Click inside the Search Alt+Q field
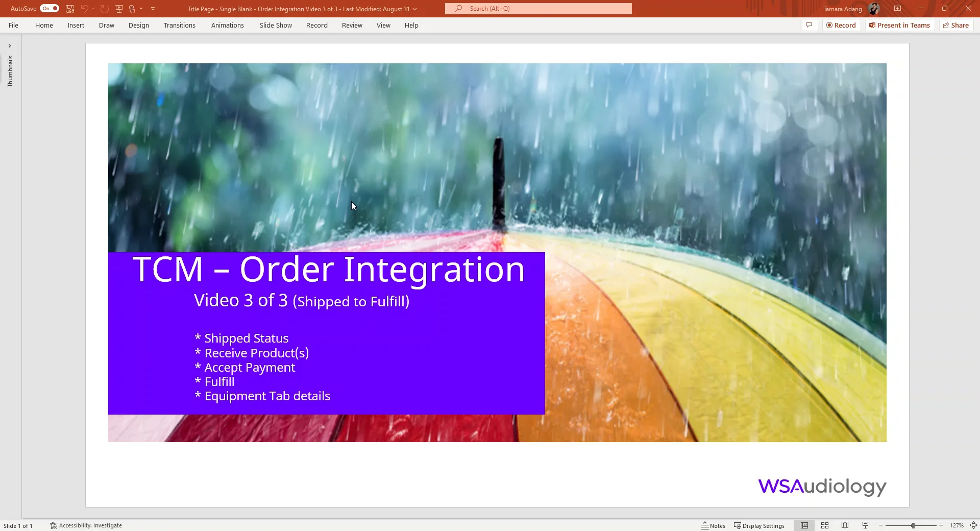980x531 pixels. tap(538, 9)
